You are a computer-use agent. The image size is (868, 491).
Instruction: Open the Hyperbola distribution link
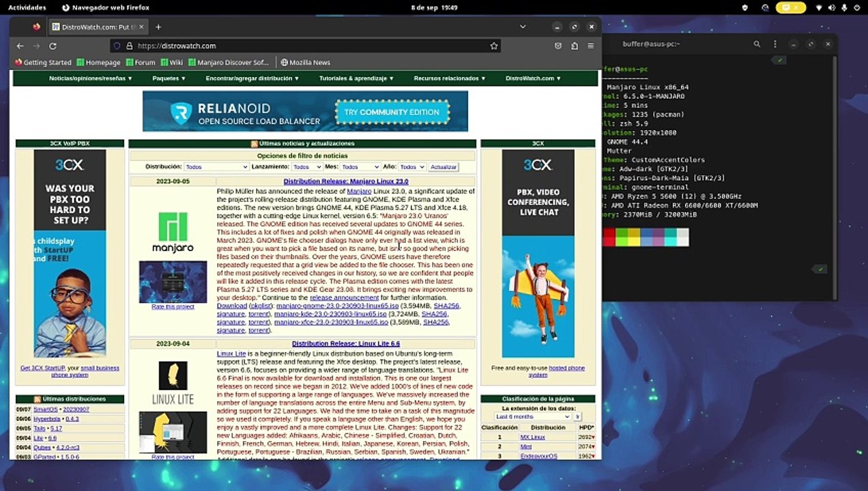pos(47,419)
